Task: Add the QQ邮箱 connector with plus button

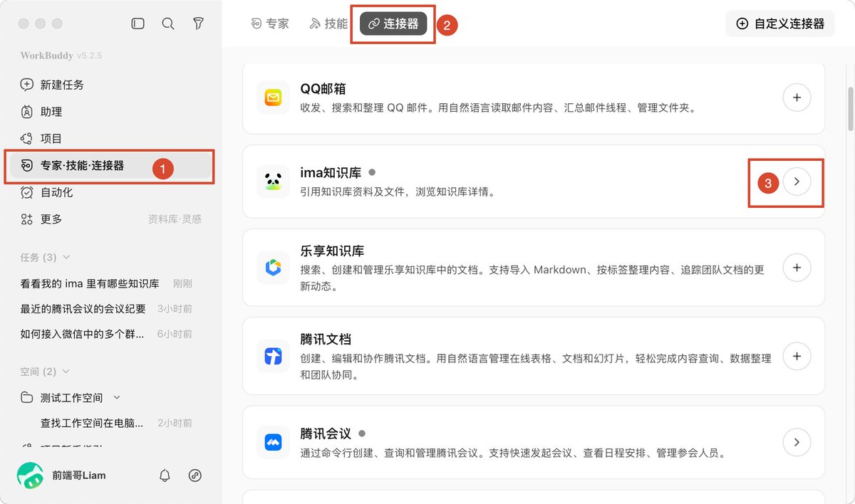Action: point(797,97)
